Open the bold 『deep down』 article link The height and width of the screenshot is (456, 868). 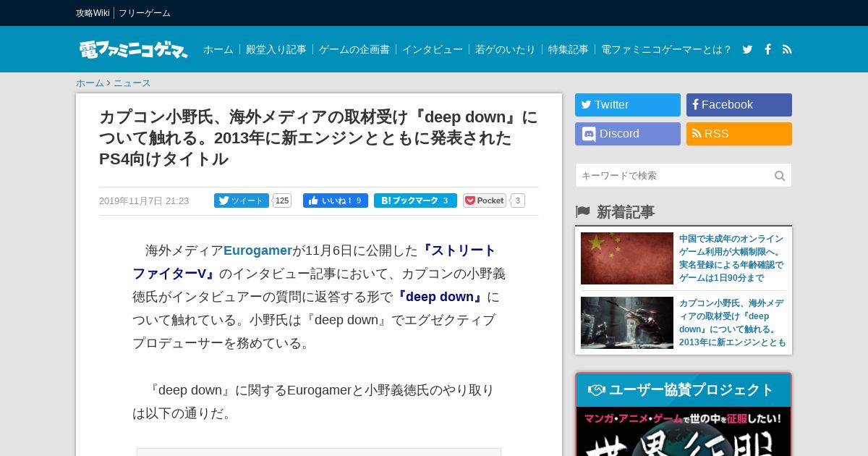[440, 297]
